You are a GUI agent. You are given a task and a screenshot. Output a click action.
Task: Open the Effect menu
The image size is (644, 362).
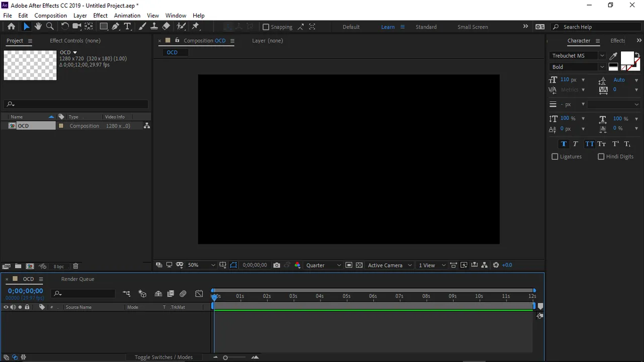coord(101,16)
